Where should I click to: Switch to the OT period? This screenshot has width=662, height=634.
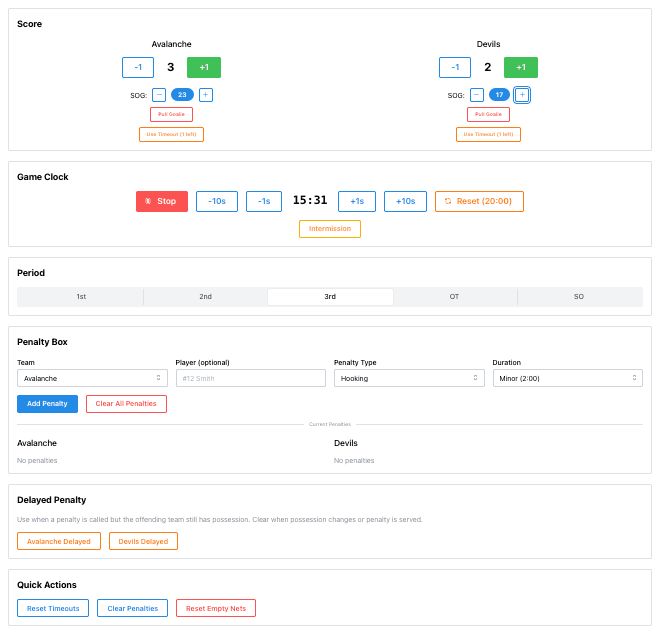(454, 297)
